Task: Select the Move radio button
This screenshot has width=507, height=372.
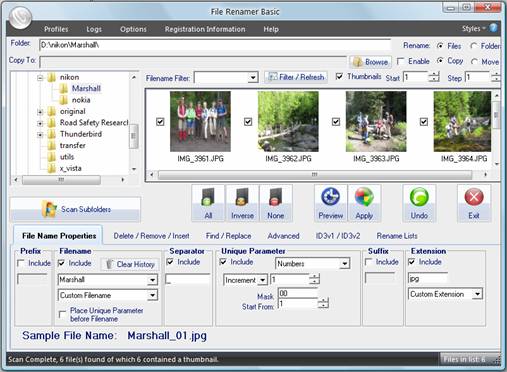Action: point(474,62)
